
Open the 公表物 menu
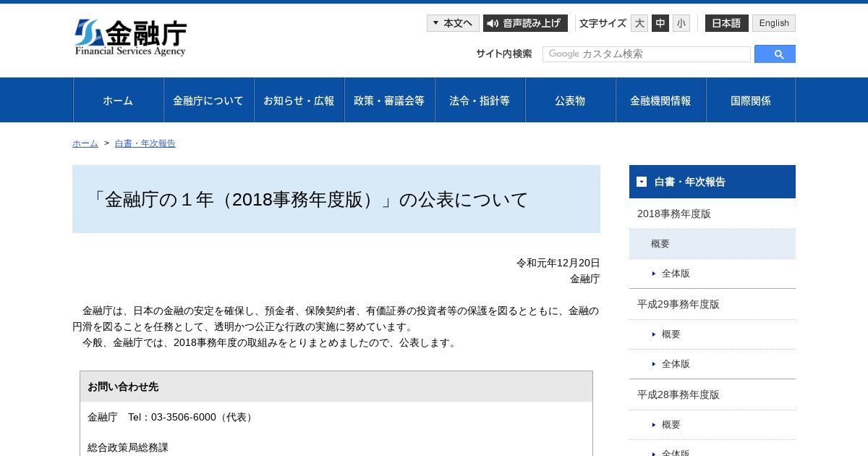click(x=570, y=100)
